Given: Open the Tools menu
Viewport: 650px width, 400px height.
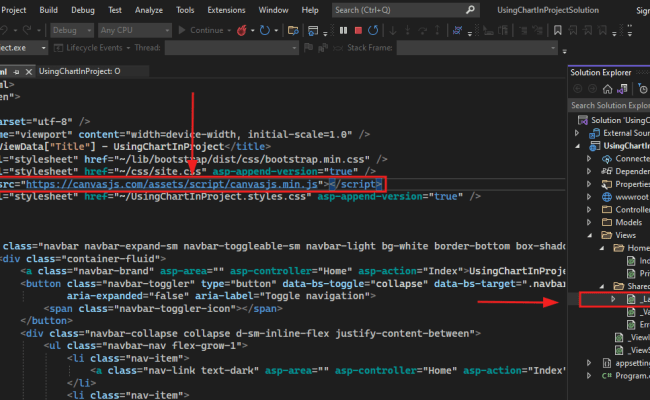Looking at the screenshot, I should click(x=185, y=10).
